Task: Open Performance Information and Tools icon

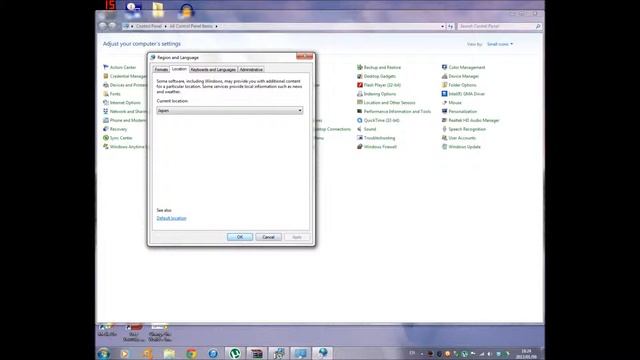Action: (360, 111)
